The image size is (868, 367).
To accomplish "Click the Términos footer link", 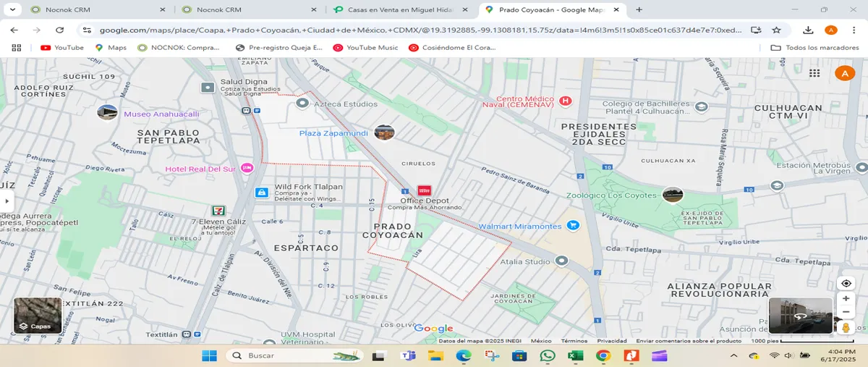I will tap(574, 340).
